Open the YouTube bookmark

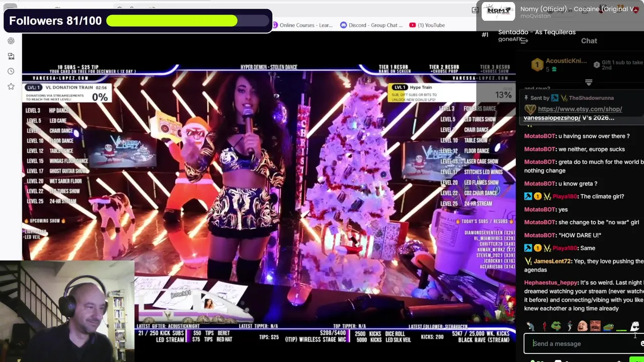pos(427,25)
